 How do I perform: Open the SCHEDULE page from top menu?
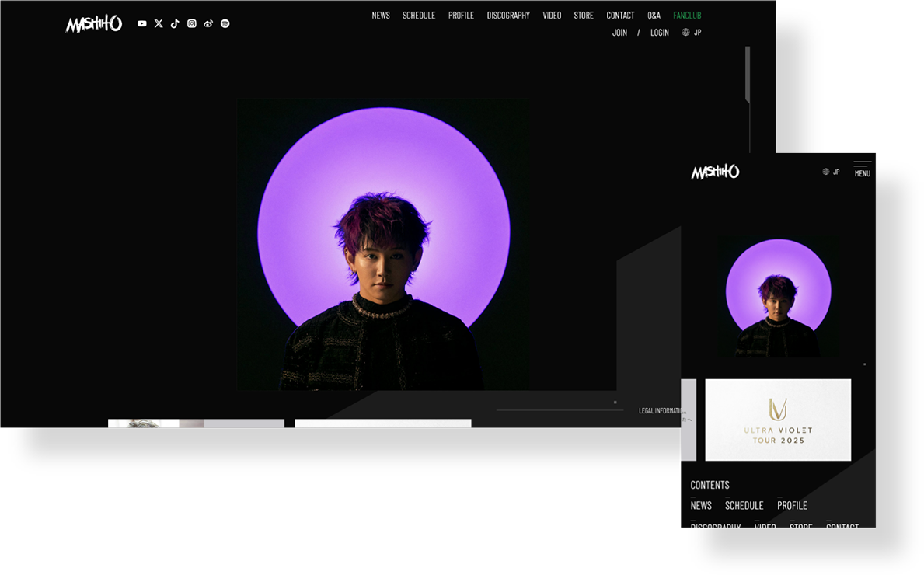[x=419, y=16]
